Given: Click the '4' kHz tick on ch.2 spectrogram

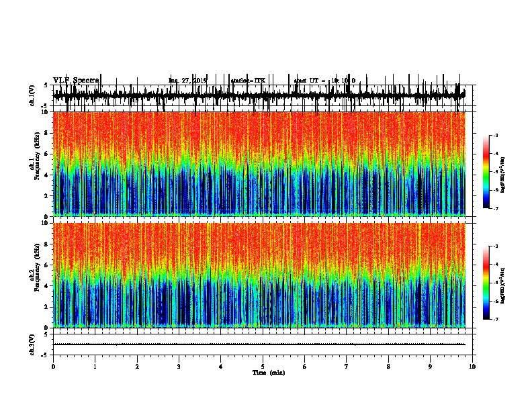Looking at the screenshot, I should [46, 286].
